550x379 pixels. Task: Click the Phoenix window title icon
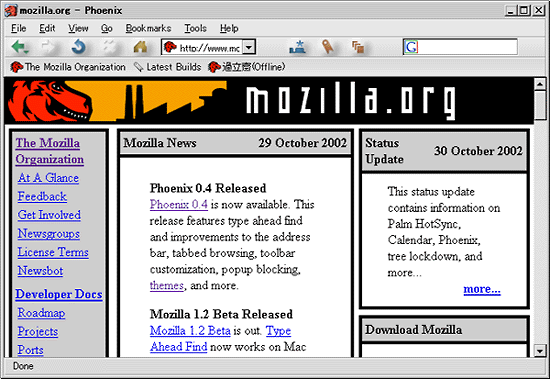[11, 11]
